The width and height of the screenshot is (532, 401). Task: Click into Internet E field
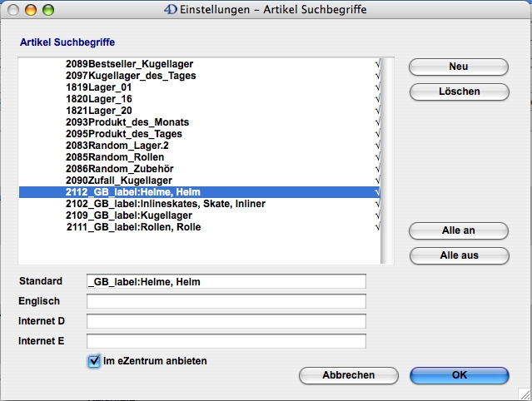tap(226, 340)
